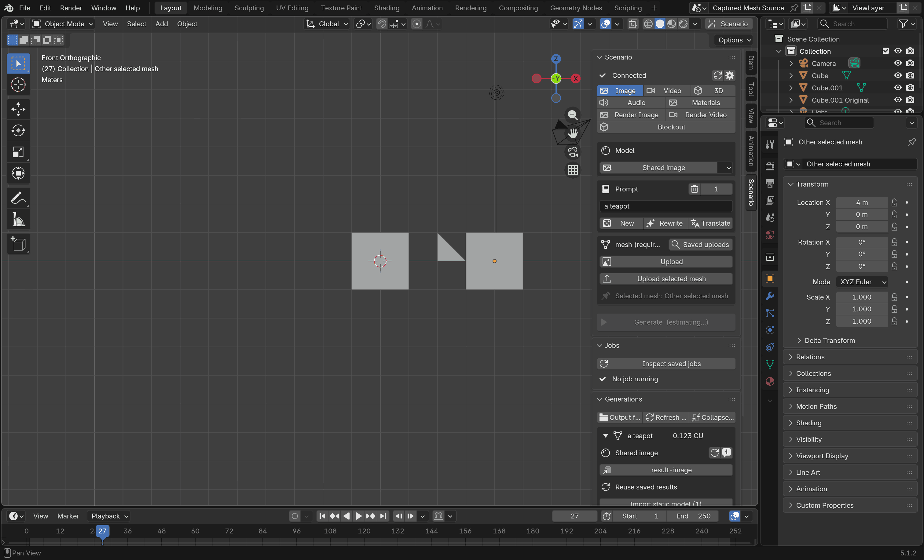The height and width of the screenshot is (560, 924).
Task: Select the Add Cube tool
Action: point(18,244)
